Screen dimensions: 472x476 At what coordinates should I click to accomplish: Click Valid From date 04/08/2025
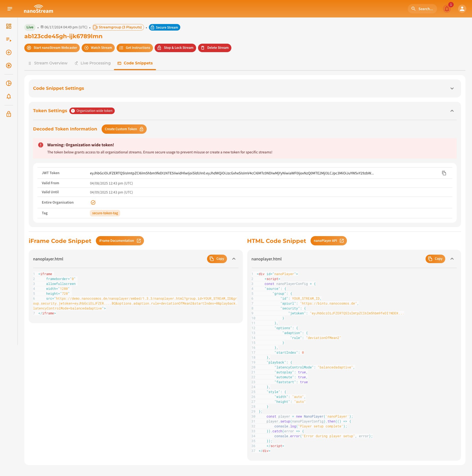[x=111, y=183]
